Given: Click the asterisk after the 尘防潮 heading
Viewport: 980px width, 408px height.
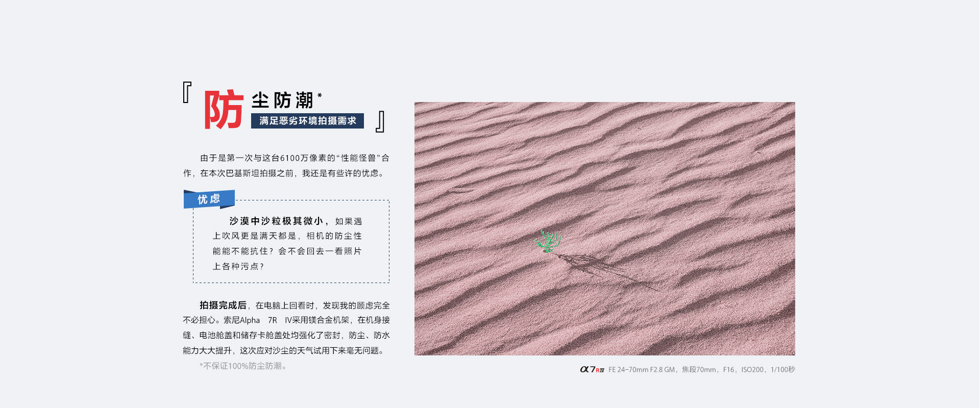Looking at the screenshot, I should [320, 95].
